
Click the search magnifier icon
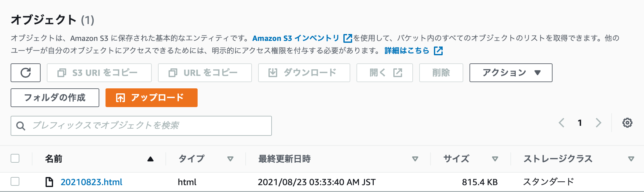pos(21,126)
